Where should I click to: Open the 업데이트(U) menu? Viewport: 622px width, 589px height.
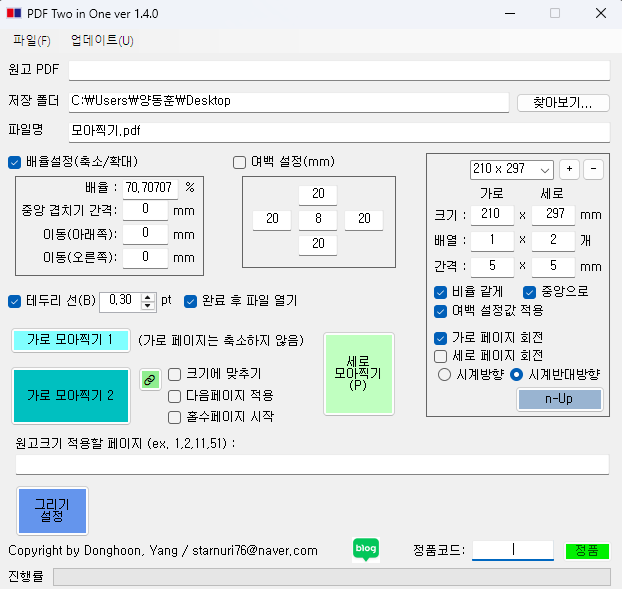pos(102,40)
